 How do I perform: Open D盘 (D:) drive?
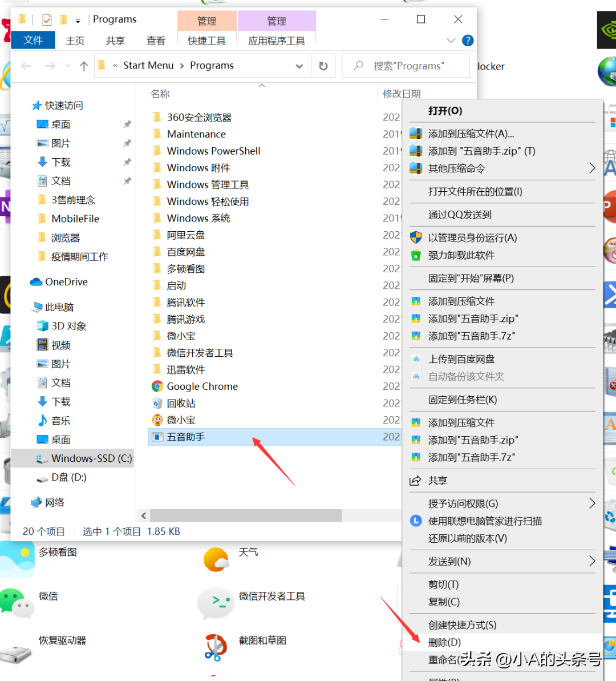click(x=68, y=477)
